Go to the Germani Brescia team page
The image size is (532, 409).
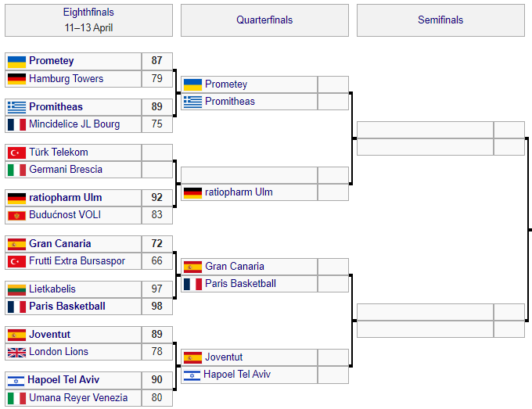(66, 170)
